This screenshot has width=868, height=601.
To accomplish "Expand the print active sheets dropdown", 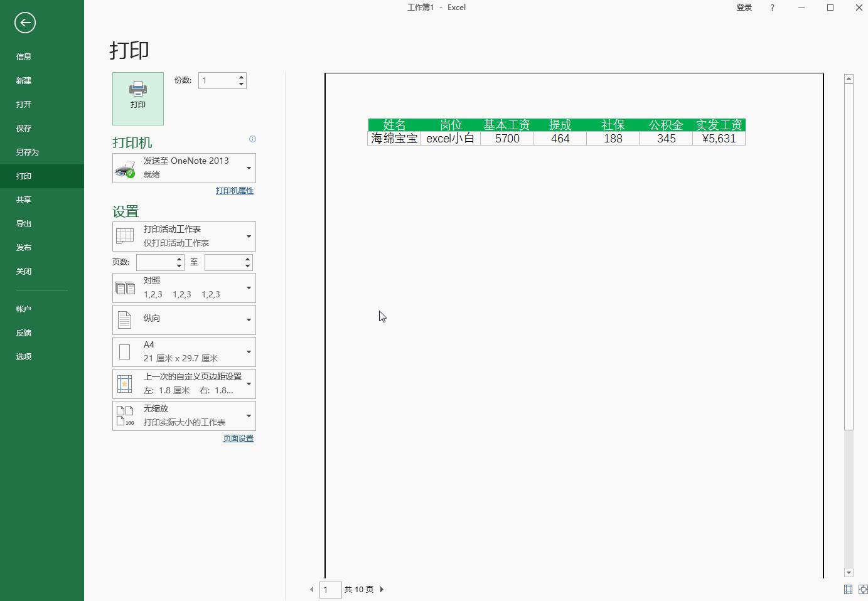I will [x=184, y=237].
